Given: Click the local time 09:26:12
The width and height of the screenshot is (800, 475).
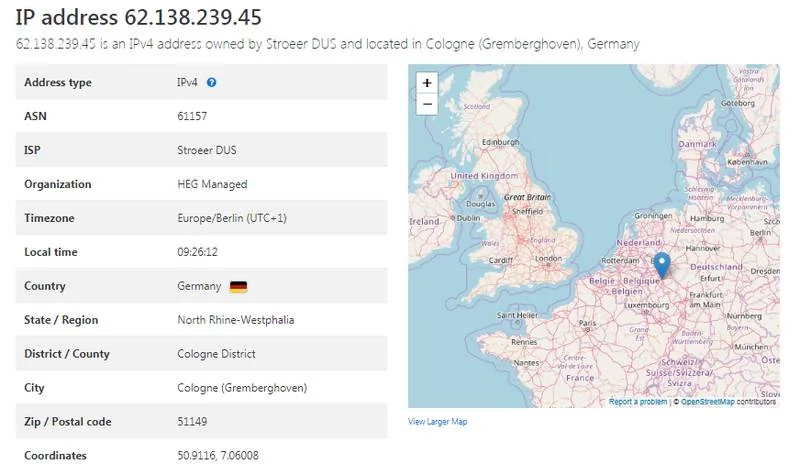Looking at the screenshot, I should point(197,252).
